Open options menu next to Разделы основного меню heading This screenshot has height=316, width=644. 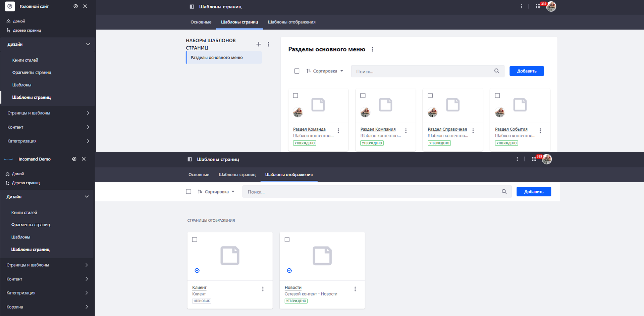(x=372, y=49)
